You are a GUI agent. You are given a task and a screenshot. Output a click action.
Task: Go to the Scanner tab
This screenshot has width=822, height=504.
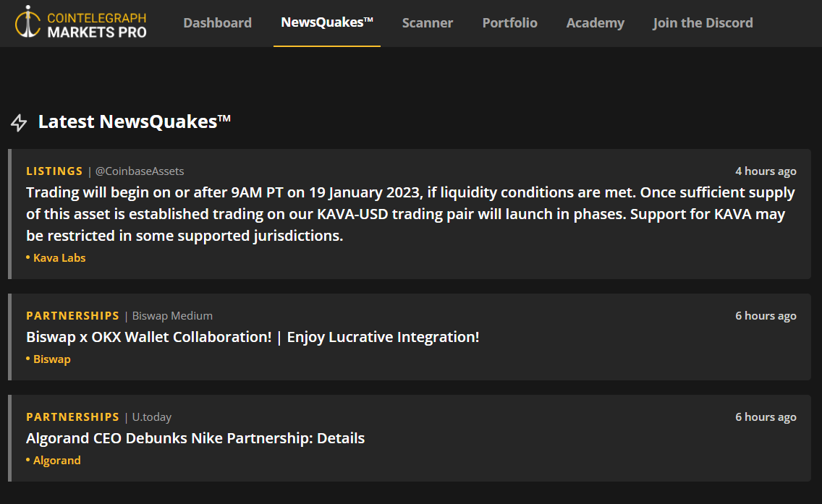pyautogui.click(x=427, y=23)
